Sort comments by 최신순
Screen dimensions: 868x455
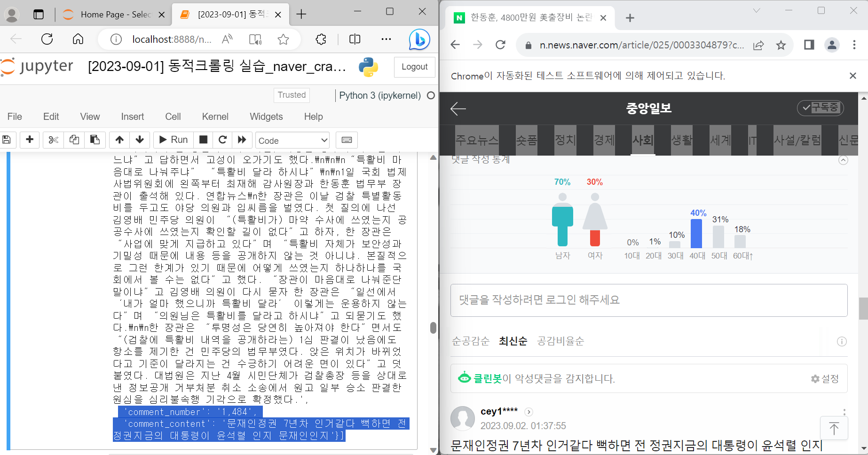[513, 341]
